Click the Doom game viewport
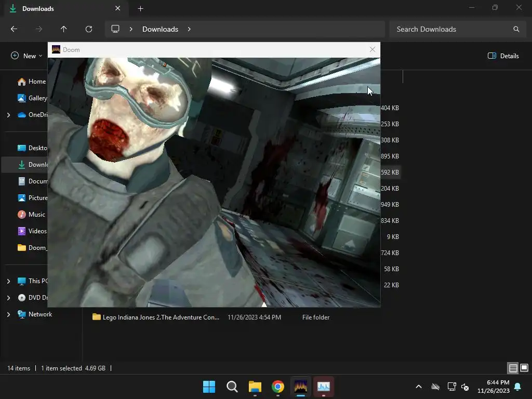 (214, 182)
